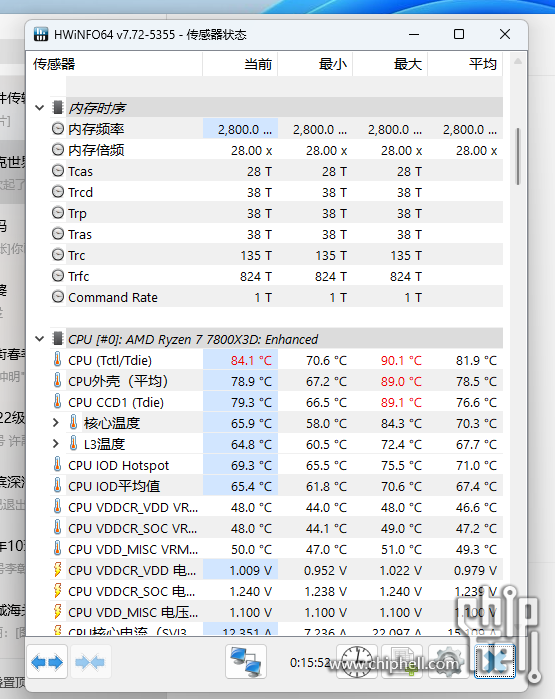Click the CPU #0 chip icon
This screenshot has width=555, height=699.
point(58,338)
